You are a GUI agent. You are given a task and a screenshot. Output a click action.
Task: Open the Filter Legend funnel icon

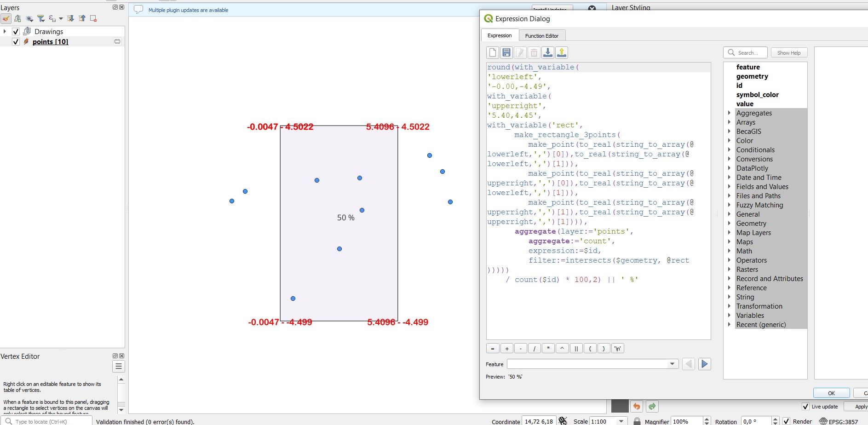pos(41,18)
